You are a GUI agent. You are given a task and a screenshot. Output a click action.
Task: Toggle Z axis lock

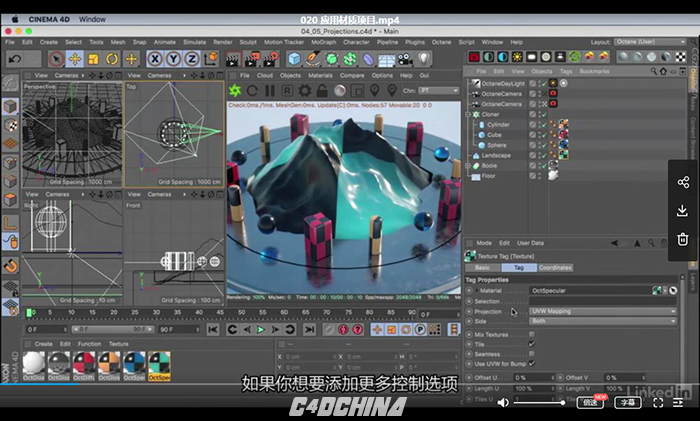click(x=192, y=59)
